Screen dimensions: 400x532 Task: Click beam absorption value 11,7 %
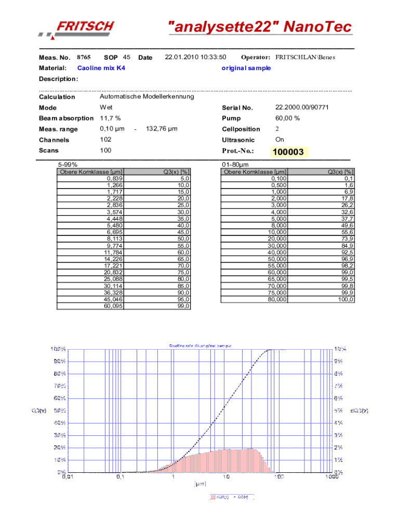click(x=110, y=118)
